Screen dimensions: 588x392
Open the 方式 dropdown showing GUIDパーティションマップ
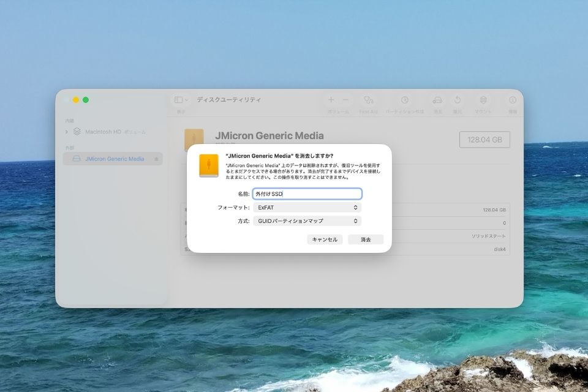[x=307, y=221]
